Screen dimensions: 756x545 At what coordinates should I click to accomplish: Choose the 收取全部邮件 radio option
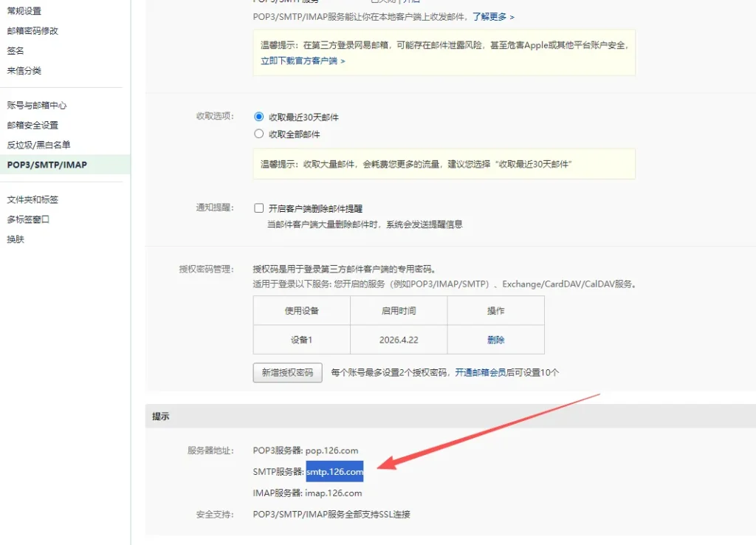click(258, 134)
